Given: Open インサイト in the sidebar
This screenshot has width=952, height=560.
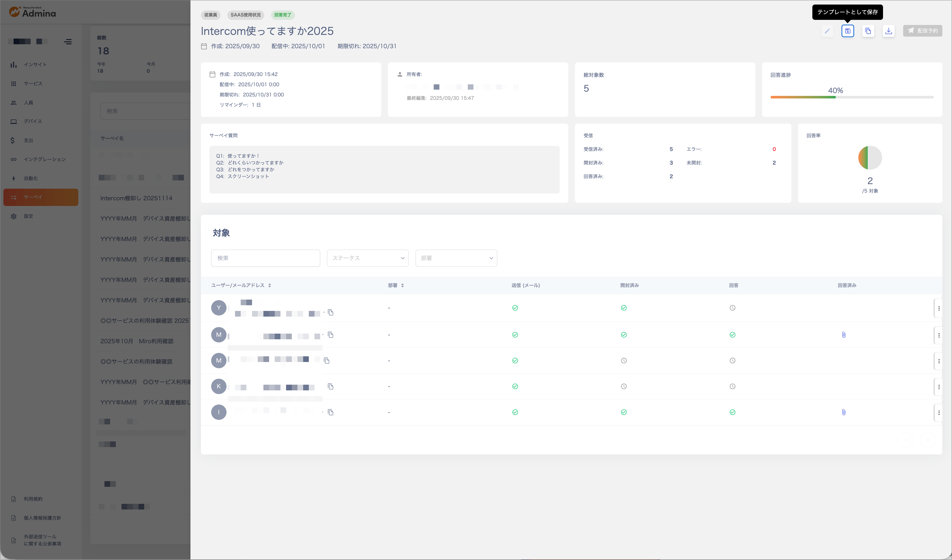Looking at the screenshot, I should (41, 65).
